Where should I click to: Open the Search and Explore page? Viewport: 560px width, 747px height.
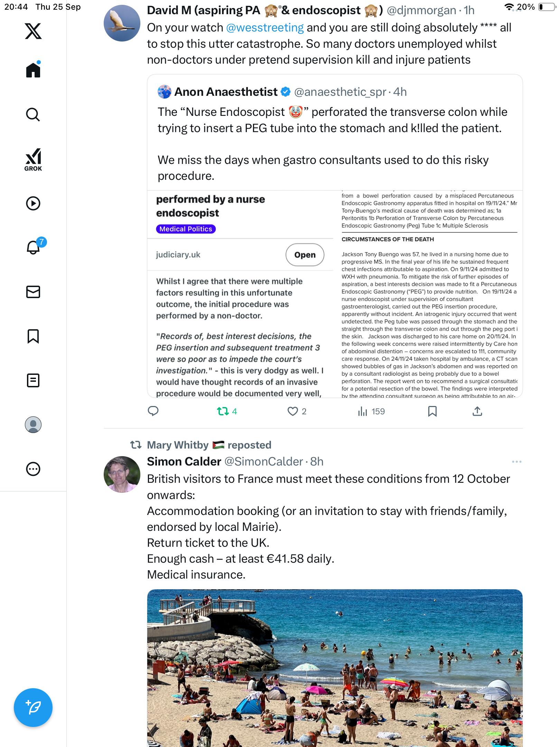pos(33,114)
